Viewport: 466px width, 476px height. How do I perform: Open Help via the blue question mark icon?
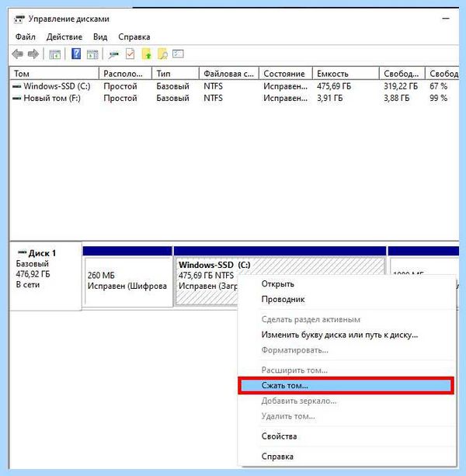tap(76, 54)
